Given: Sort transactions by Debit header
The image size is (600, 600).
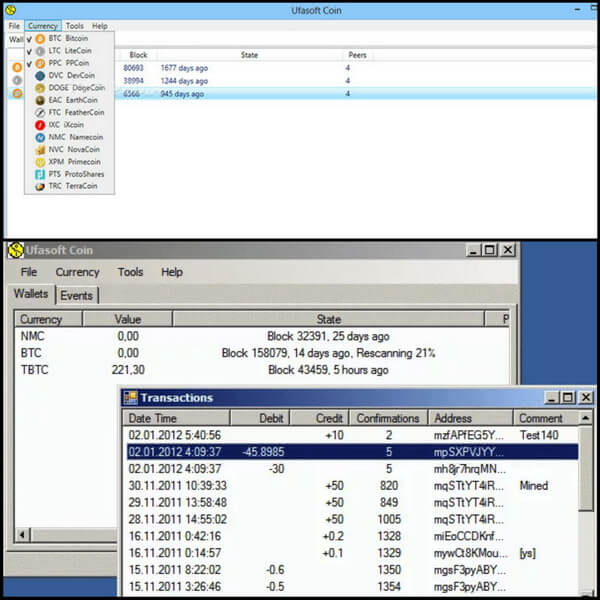Looking at the screenshot, I should pos(260,418).
